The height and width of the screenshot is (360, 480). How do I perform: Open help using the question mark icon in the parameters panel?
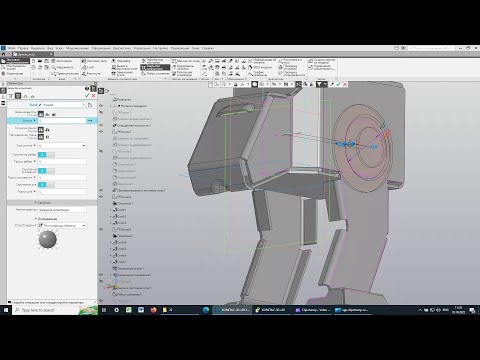pyautogui.click(x=87, y=88)
